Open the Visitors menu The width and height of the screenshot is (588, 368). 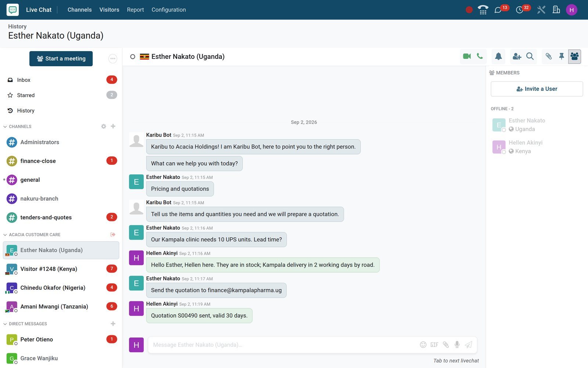coord(109,10)
